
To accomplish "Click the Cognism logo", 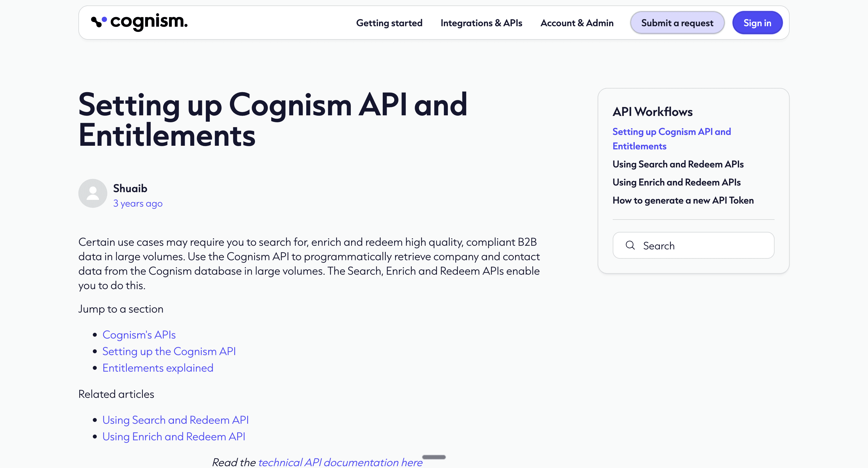I will (x=139, y=22).
